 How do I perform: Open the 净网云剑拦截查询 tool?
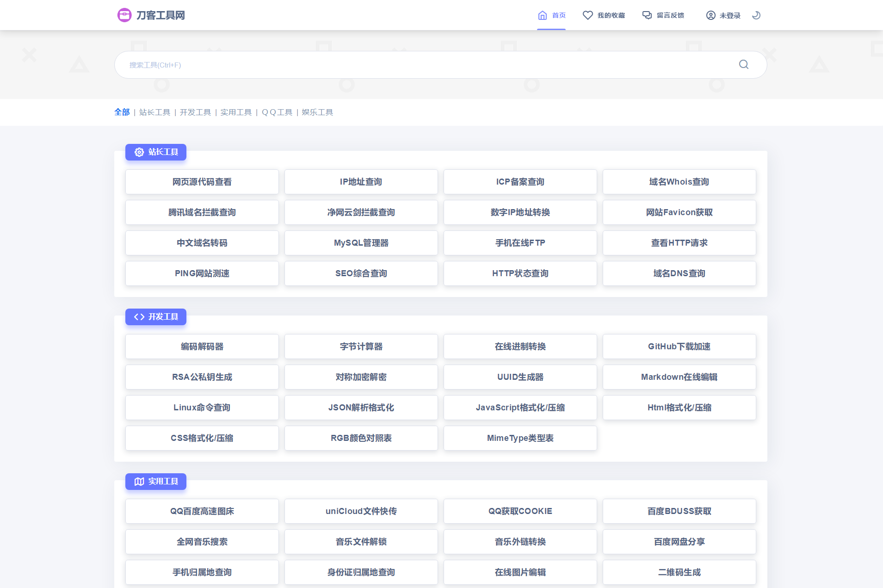coord(361,212)
